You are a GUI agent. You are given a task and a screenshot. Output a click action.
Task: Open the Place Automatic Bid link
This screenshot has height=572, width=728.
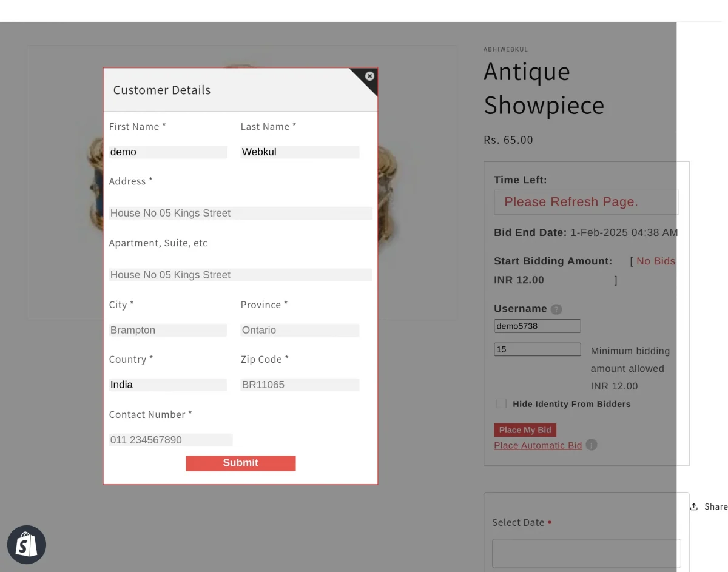click(538, 445)
